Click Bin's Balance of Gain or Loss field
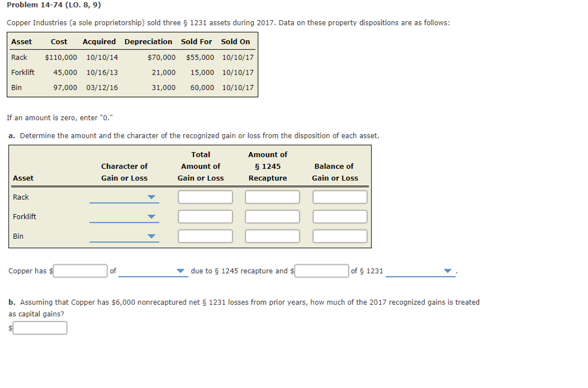The height and width of the screenshot is (388, 588). click(x=339, y=236)
